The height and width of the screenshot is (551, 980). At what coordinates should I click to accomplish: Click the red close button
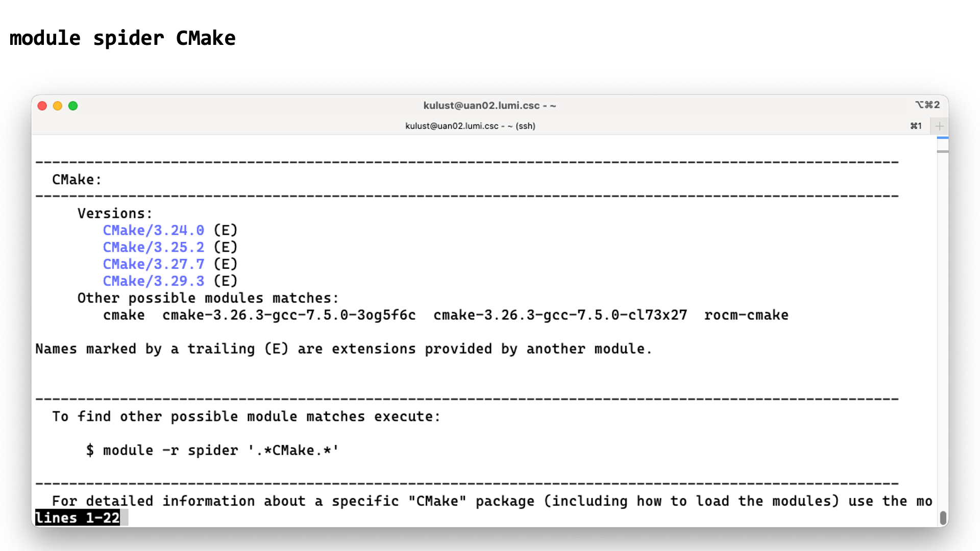(42, 106)
